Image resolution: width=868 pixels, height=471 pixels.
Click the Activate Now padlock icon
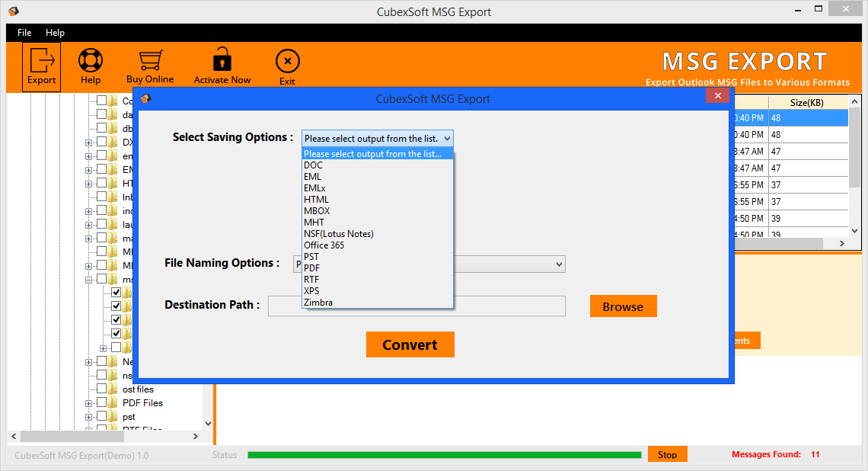point(222,61)
